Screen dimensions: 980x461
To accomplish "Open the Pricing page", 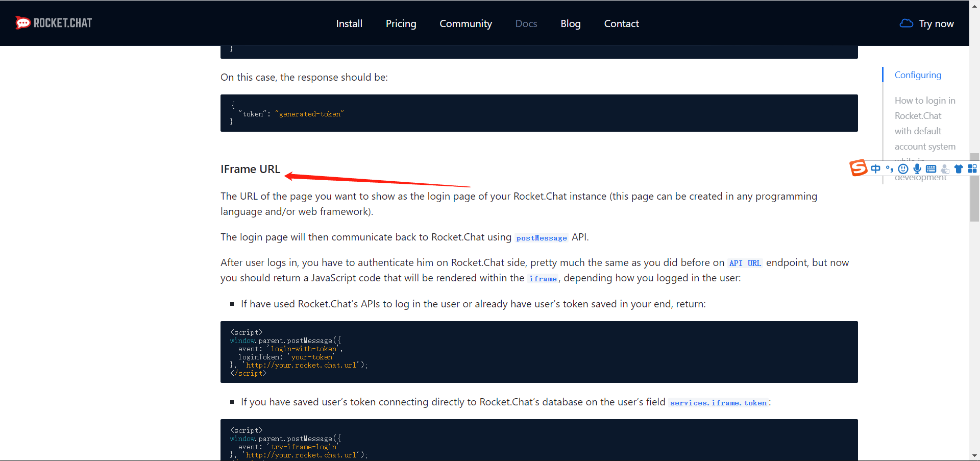I will click(x=401, y=23).
